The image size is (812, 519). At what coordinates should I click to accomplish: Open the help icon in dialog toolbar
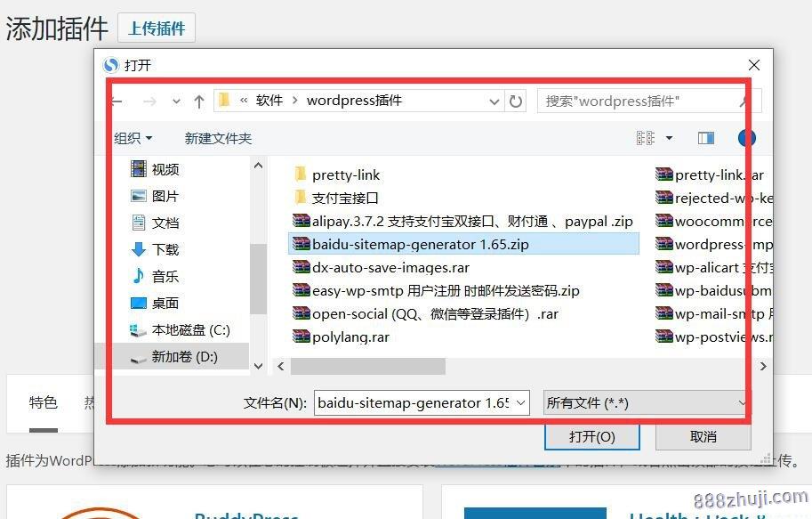[x=747, y=138]
